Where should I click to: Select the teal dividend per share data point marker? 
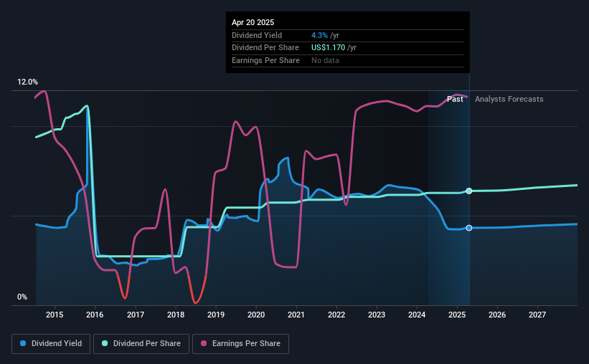click(468, 191)
